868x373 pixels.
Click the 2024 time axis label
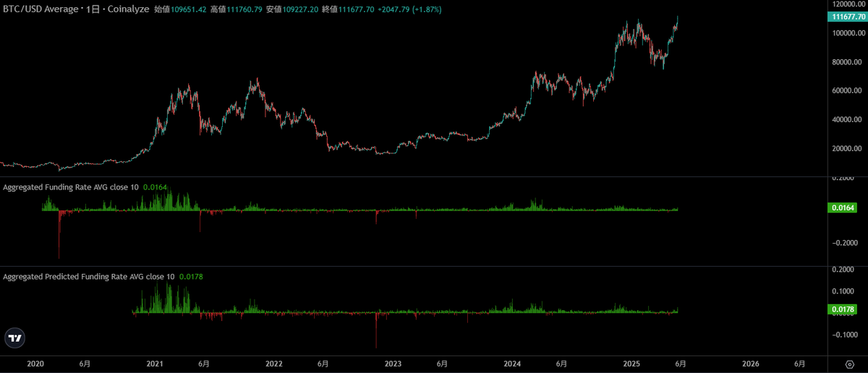(x=512, y=364)
